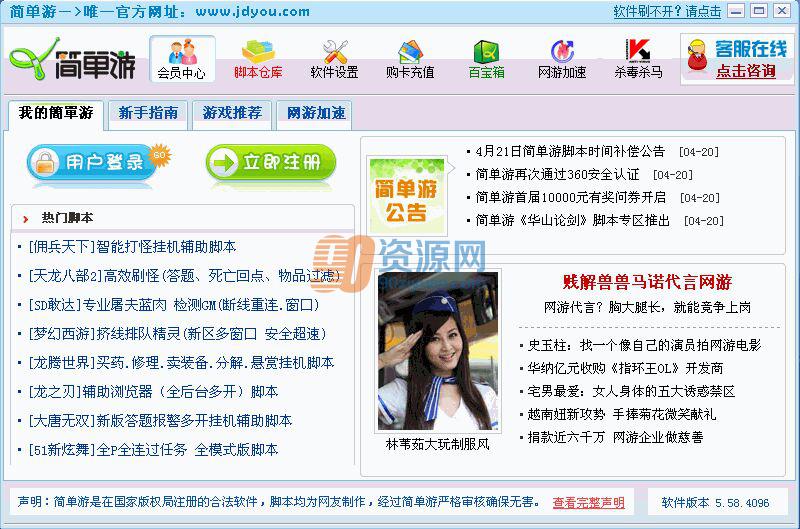
Task: Click the saluting girl photo thumbnail
Action: click(438, 351)
